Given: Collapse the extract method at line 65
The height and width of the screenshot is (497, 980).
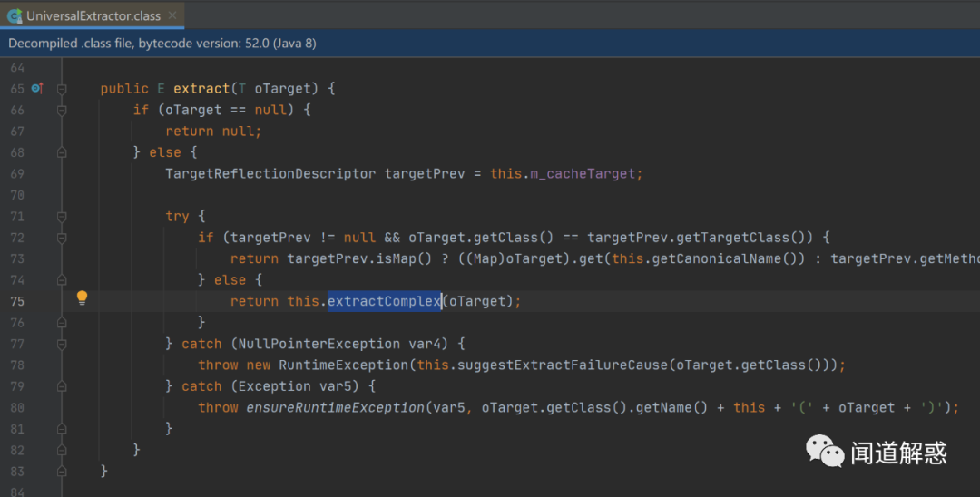Looking at the screenshot, I should pyautogui.click(x=62, y=89).
